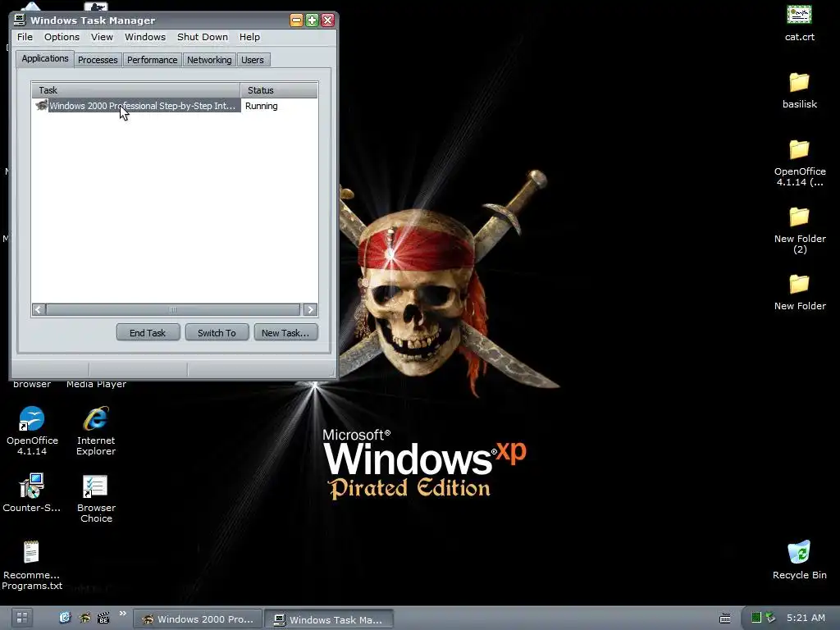Switch to the Users tab
This screenshot has width=840, height=630.
click(x=253, y=60)
